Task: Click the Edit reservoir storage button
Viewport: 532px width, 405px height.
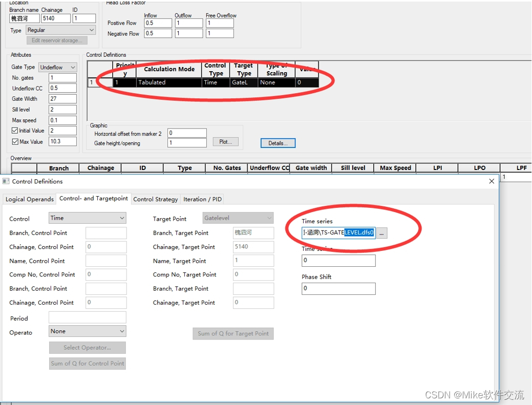Action: (x=57, y=40)
